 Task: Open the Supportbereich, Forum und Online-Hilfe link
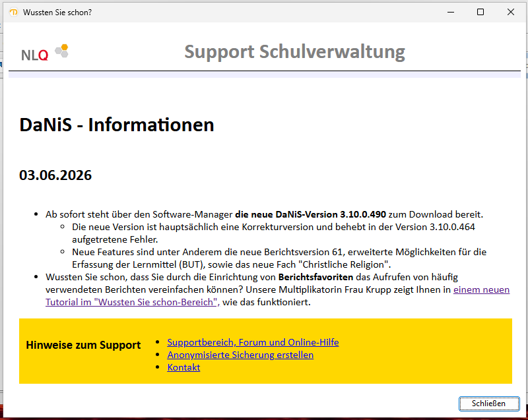(x=253, y=342)
